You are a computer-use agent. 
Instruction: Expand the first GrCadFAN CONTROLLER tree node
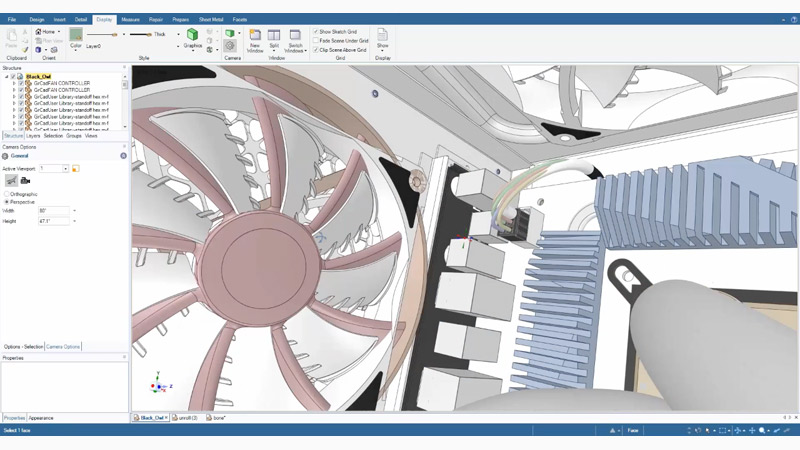13,82
